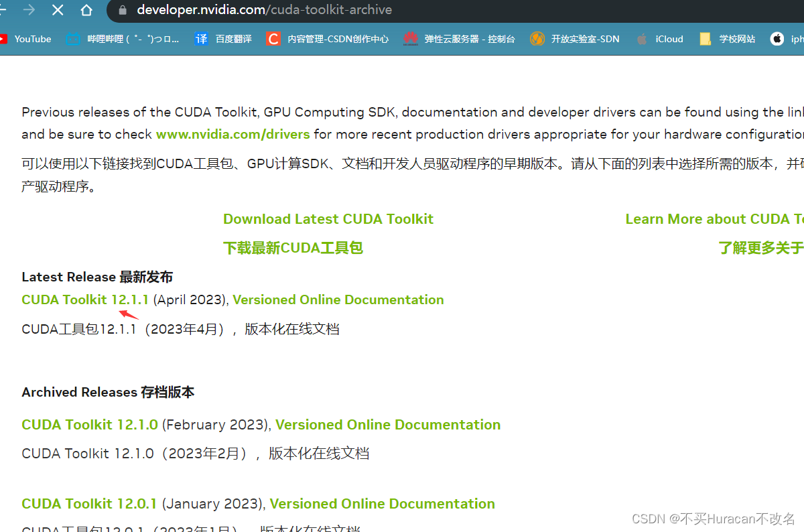Click the orange 开放实验室 bookmark icon

point(537,39)
